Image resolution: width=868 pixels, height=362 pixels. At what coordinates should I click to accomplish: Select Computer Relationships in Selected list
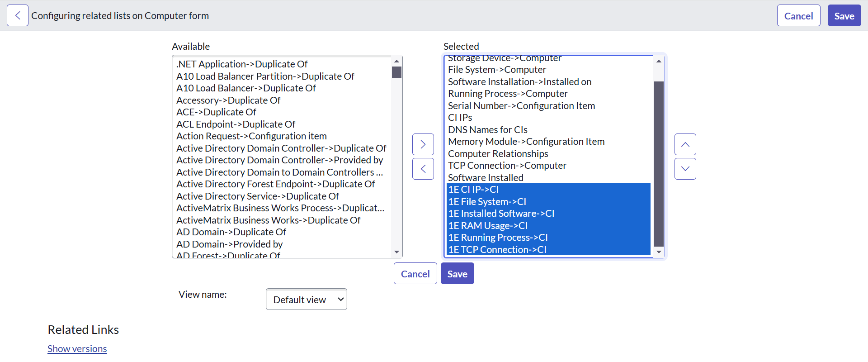pos(498,154)
